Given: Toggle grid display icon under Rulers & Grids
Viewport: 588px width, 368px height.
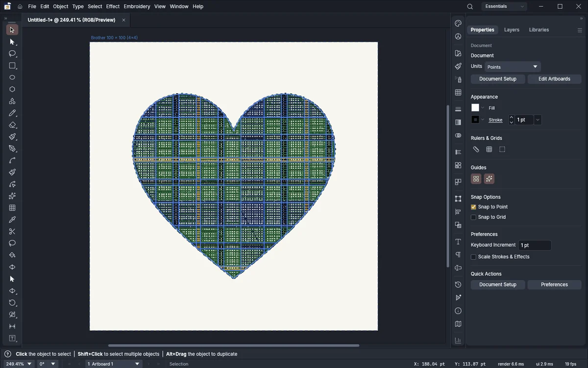Looking at the screenshot, I should click(x=489, y=149).
